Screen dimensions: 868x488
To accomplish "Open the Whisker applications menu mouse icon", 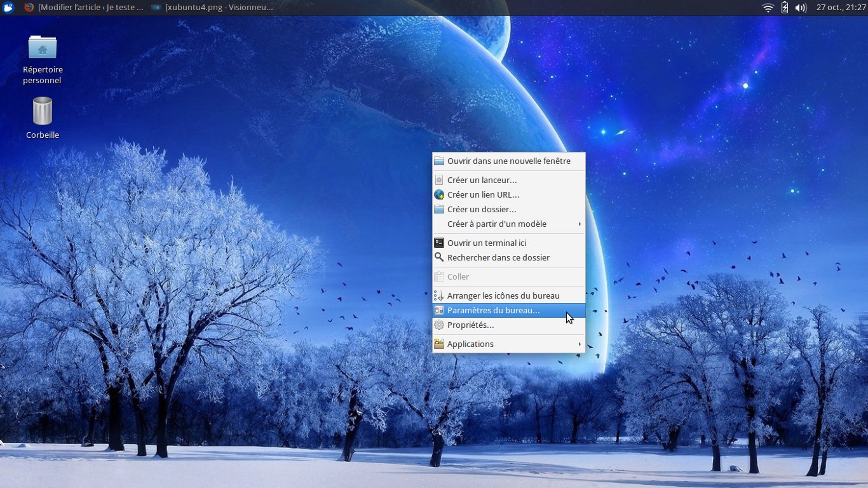I will coord(8,8).
